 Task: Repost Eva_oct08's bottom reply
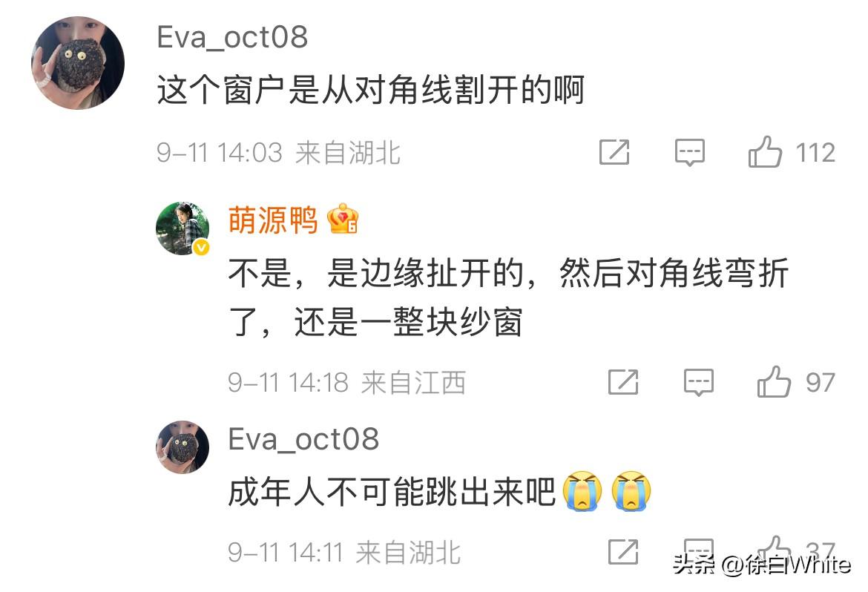(x=623, y=551)
